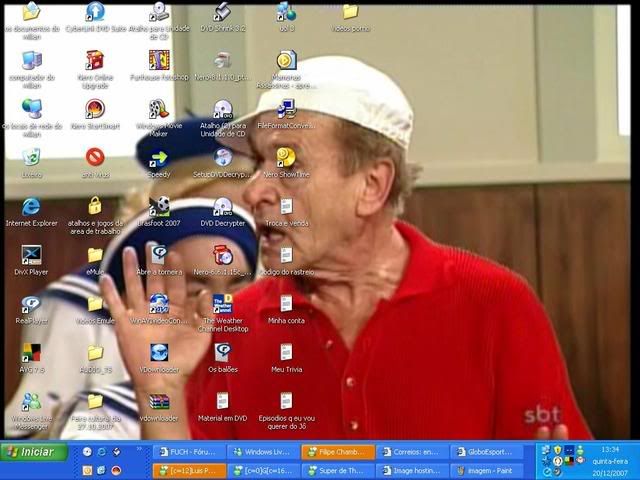Select the locais de rede de willian icon
The height and width of the screenshot is (480, 640).
[x=31, y=109]
